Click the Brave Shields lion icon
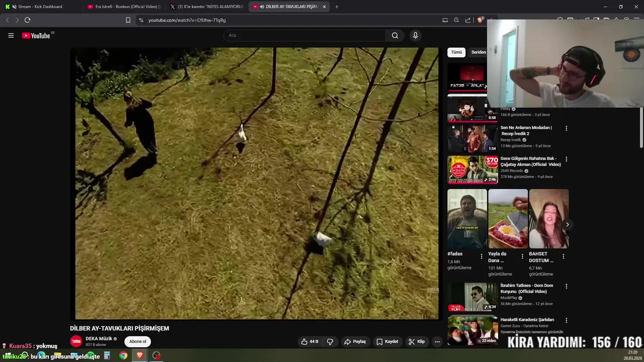This screenshot has height=362, width=644. click(x=480, y=20)
